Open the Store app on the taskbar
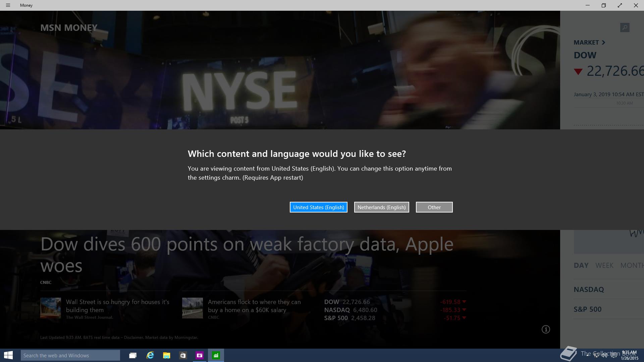Viewport: 644px width, 362px height. (x=183, y=355)
